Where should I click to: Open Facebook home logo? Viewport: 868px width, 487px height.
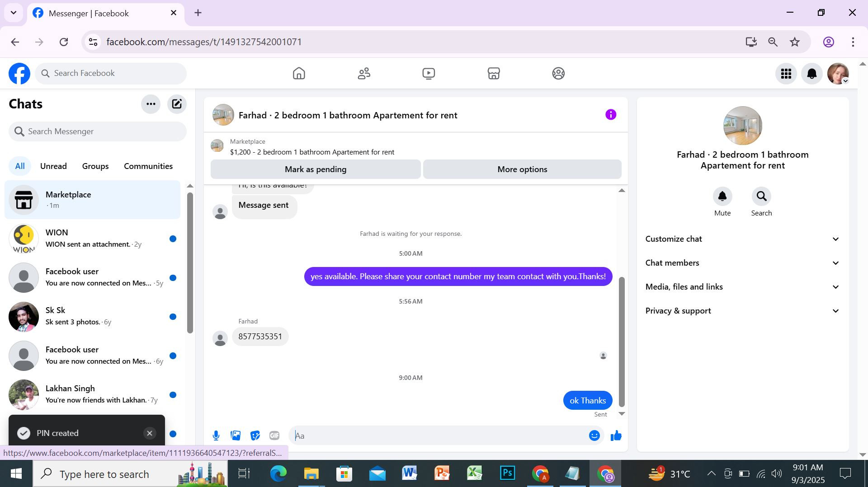(x=19, y=73)
